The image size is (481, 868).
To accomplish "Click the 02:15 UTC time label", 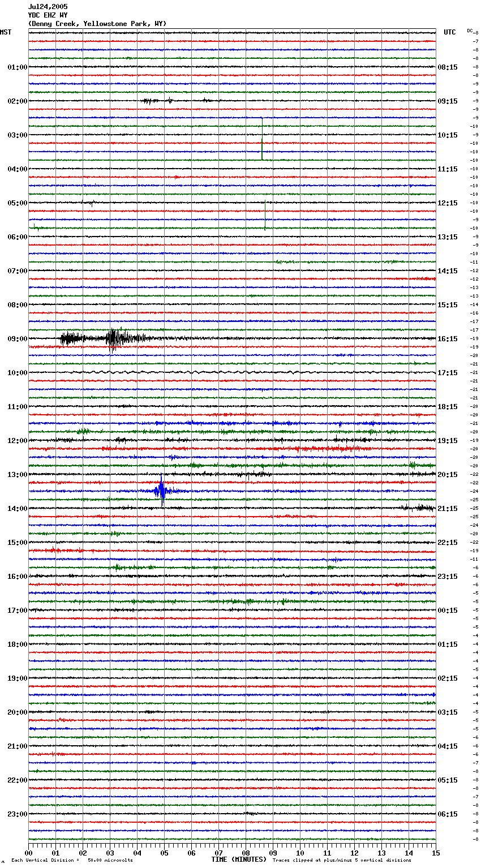I will pyautogui.click(x=448, y=678).
